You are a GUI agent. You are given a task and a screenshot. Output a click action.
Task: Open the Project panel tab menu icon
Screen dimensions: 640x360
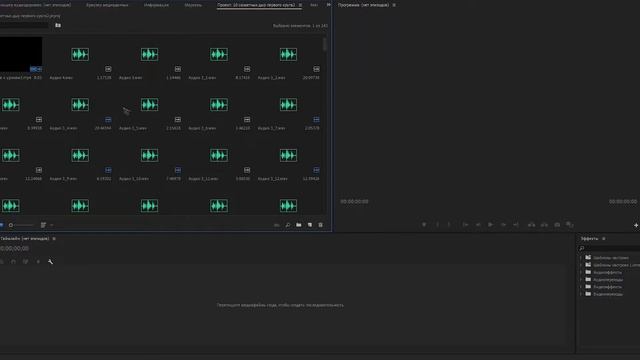point(300,5)
